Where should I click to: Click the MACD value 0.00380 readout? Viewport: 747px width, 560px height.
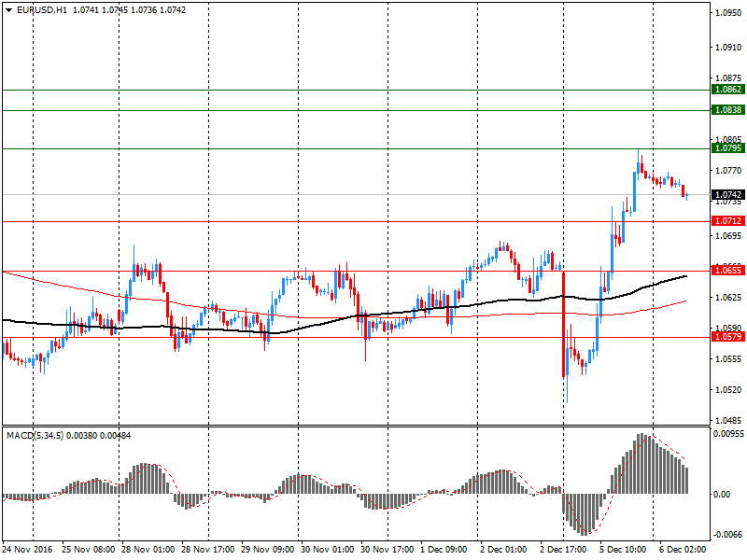click(82, 436)
